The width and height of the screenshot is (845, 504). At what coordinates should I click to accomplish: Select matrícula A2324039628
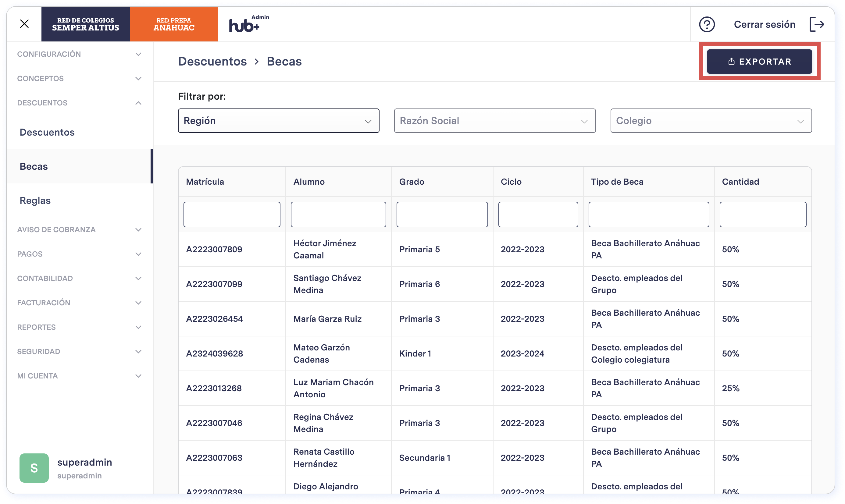coord(214,353)
